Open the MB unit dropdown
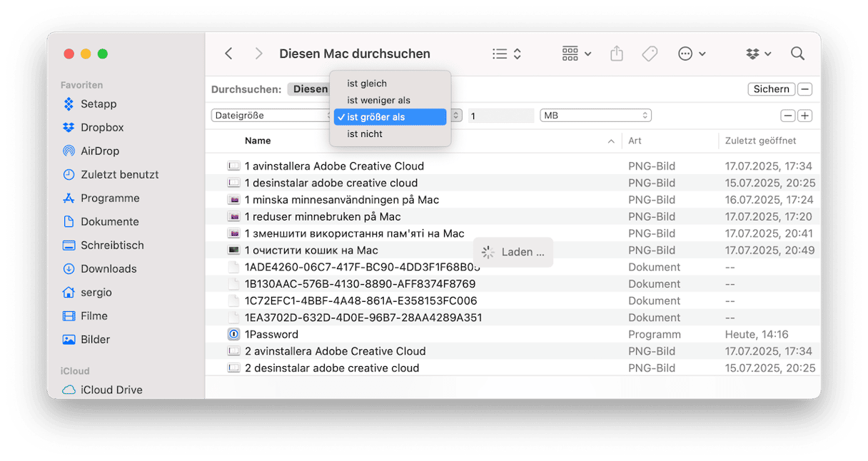Viewport: 868px width, 461px height. coord(595,116)
